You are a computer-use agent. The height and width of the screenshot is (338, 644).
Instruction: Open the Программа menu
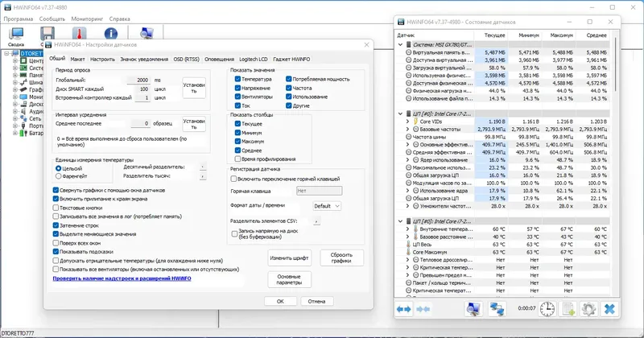pos(19,19)
